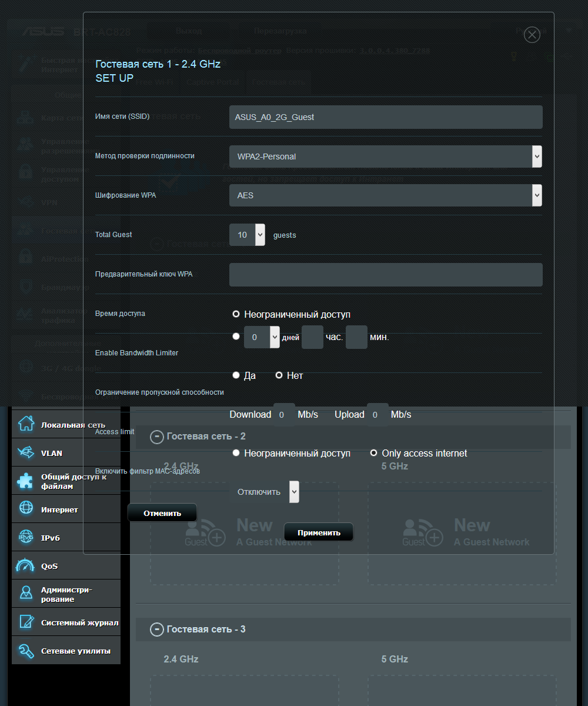Screen dimensions: 588x706
Task: Open the Шифрование WPA dropdown
Action: (385, 195)
